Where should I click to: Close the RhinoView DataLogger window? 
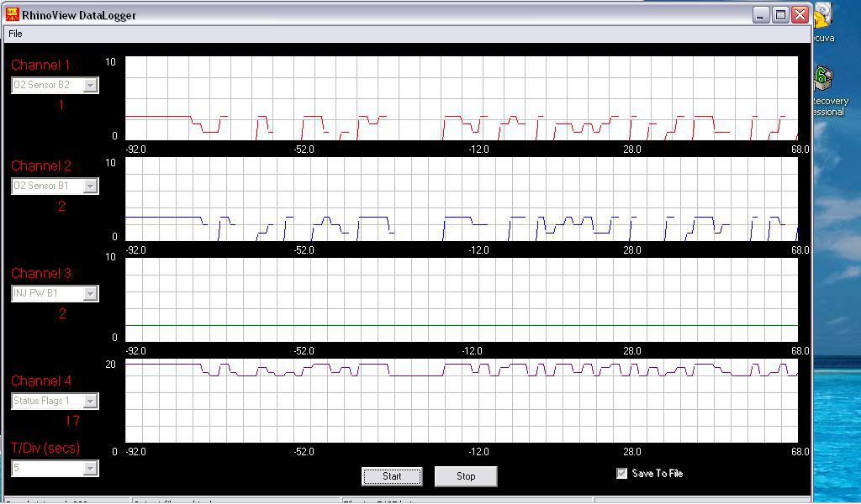click(800, 15)
